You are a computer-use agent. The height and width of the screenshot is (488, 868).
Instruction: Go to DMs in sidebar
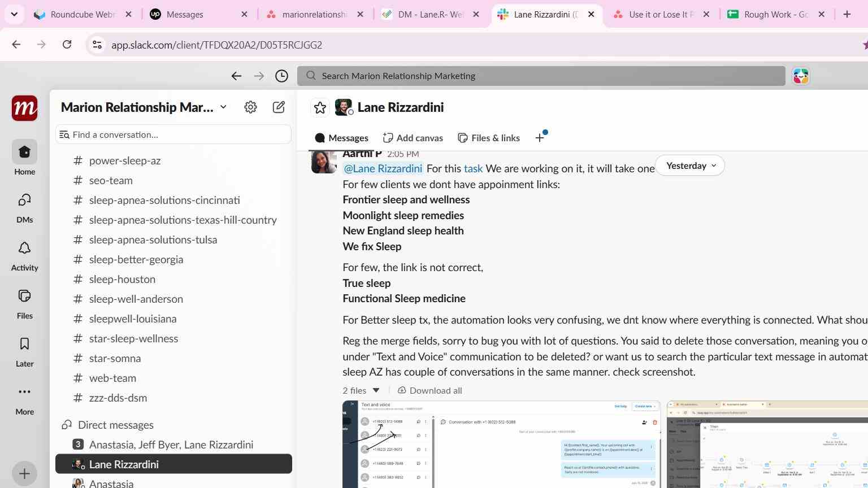pos(24,208)
